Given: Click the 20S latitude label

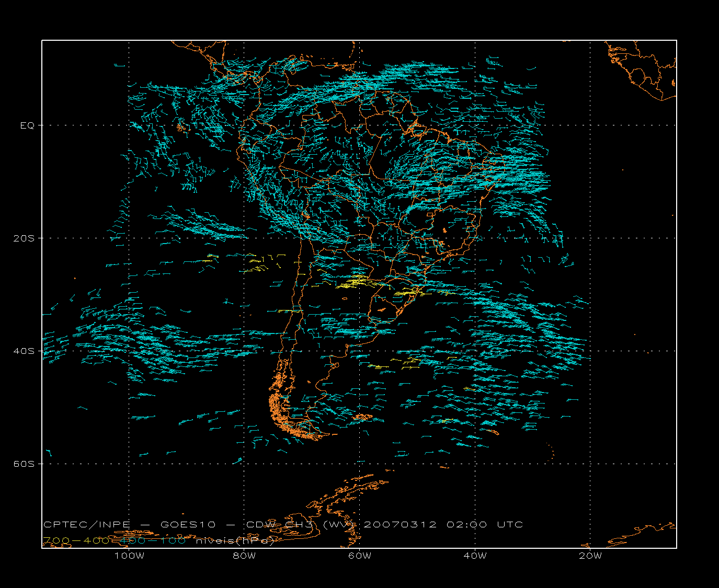Looking at the screenshot, I should click(x=24, y=238).
